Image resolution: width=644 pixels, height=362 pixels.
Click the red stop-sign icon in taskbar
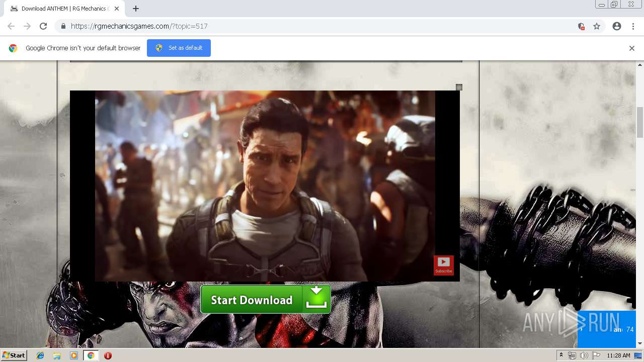[x=108, y=355]
